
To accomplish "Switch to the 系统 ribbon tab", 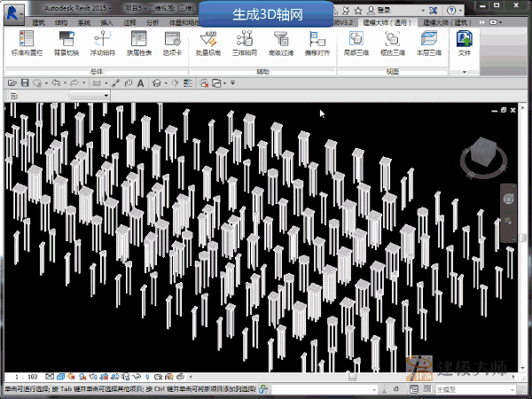I will [x=84, y=23].
